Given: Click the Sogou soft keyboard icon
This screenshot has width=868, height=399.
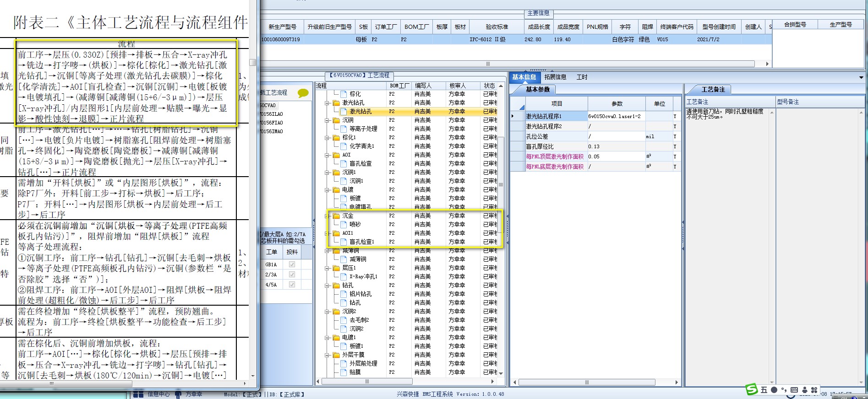Looking at the screenshot, I should (794, 390).
